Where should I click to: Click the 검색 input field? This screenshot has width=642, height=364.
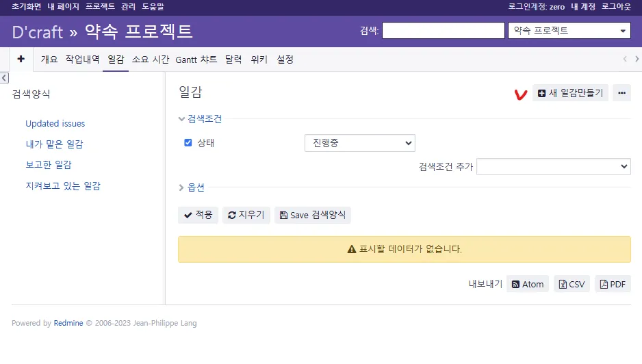pos(443,31)
